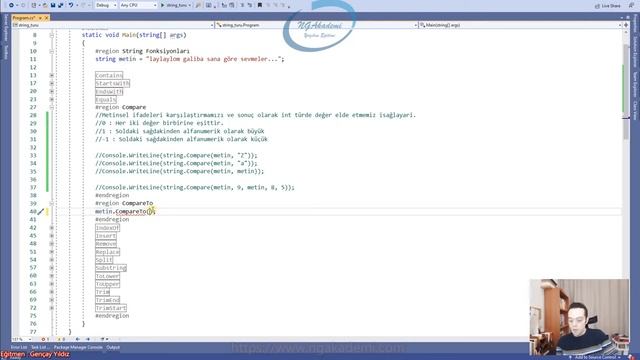Click the feedback icon beside Live Share
Image resolution: width=640 pixels, height=360 pixels.
632,6
